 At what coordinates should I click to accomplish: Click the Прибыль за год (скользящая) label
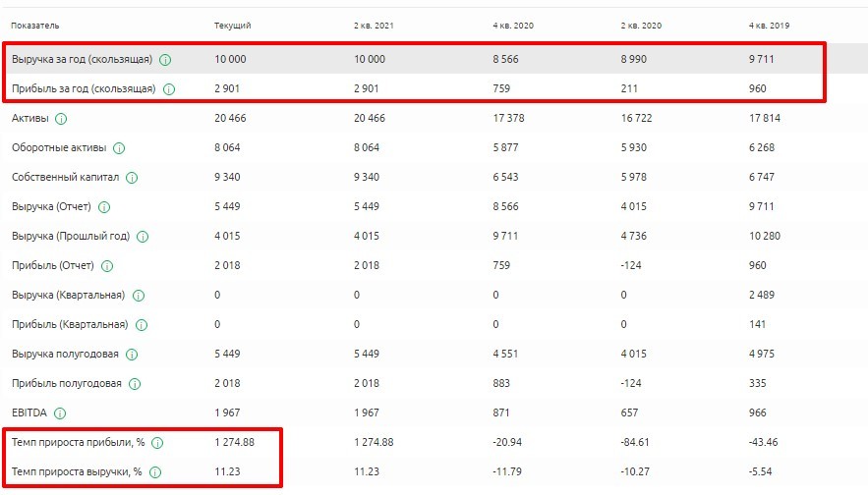coord(84,89)
